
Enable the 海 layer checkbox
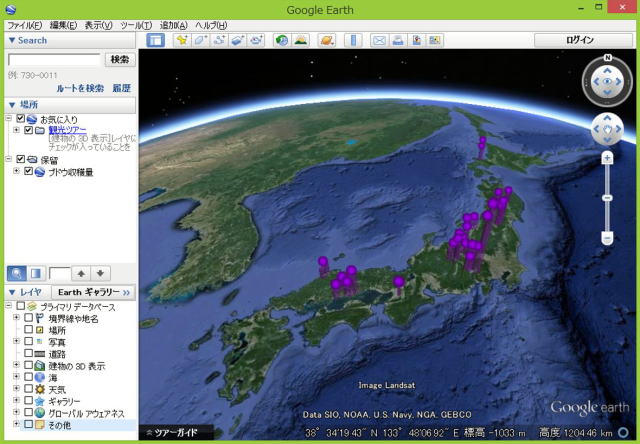29,376
